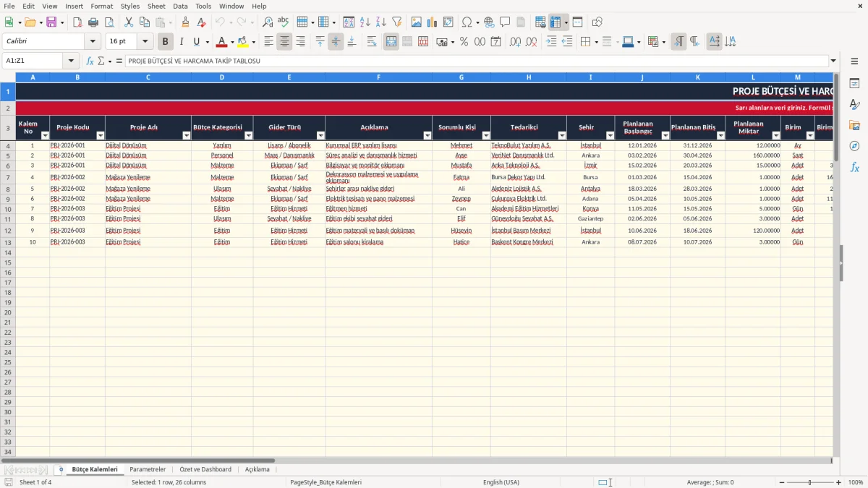Open the sidebar Functions fx icon

854,167
